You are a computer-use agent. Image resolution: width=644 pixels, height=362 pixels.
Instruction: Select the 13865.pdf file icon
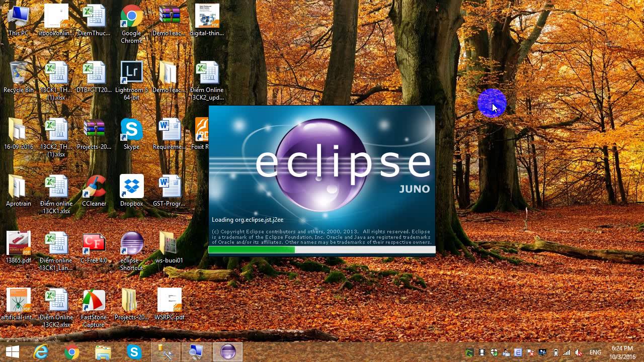(19, 247)
